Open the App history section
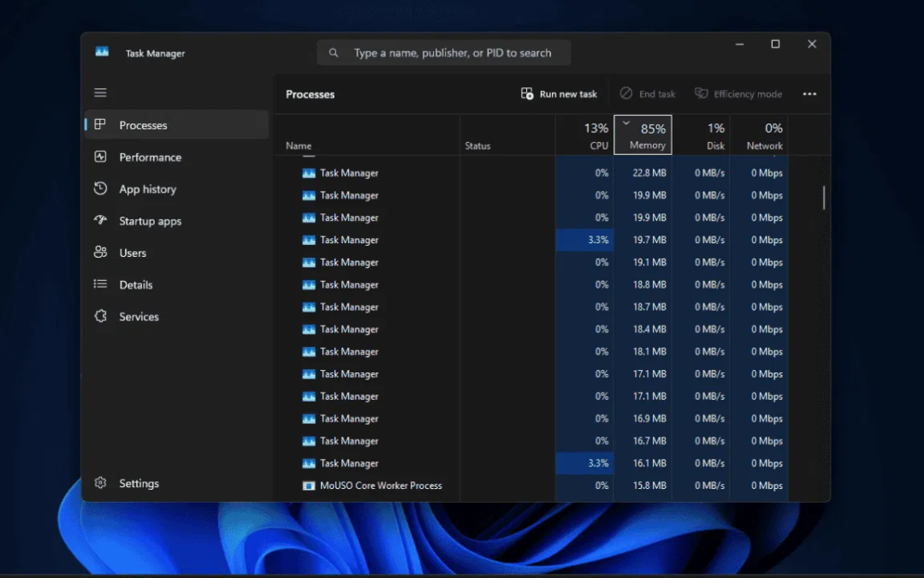The height and width of the screenshot is (578, 924). (100, 188)
